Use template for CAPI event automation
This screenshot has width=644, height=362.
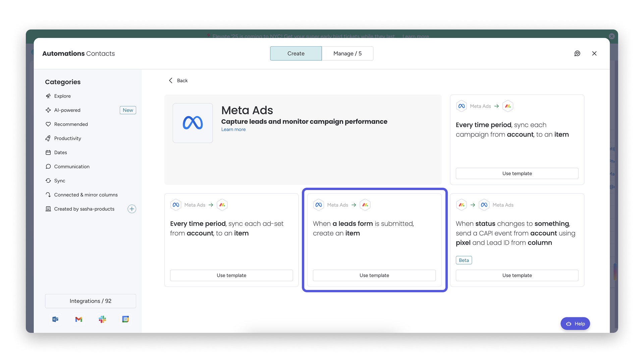click(x=517, y=275)
